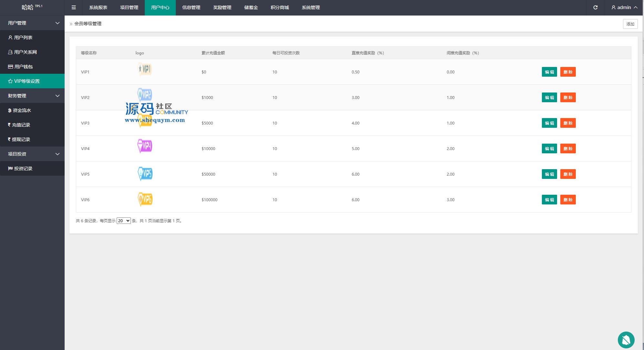Click 编辑 button for the VIP3 row
The width and height of the screenshot is (644, 350).
[549, 123]
